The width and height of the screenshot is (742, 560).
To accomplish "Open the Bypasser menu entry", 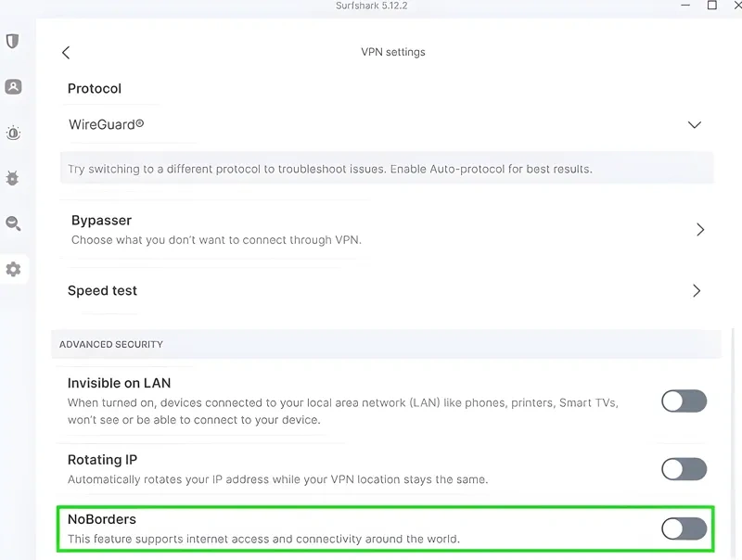I will [x=101, y=221].
